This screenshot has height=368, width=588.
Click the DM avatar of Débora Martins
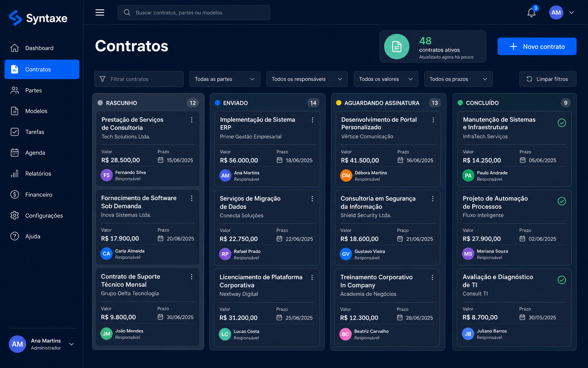click(x=346, y=176)
